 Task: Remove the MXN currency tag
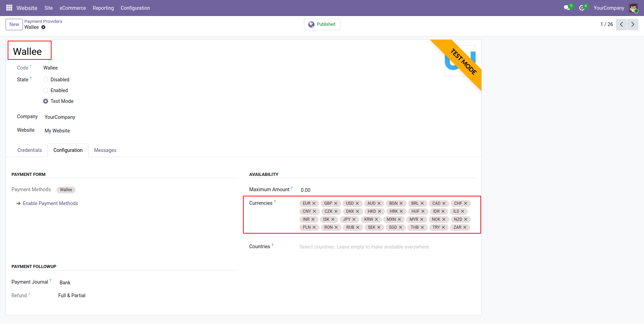pyautogui.click(x=399, y=219)
